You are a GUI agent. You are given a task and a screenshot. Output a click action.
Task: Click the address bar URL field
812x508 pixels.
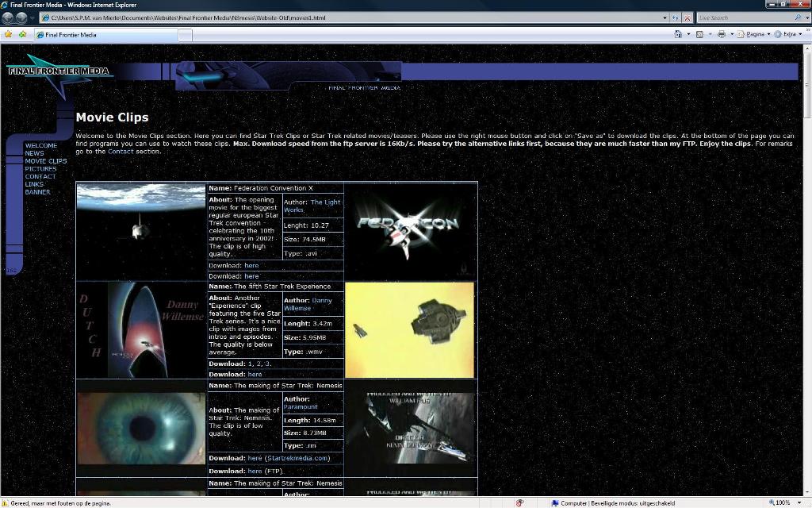pyautogui.click(x=350, y=17)
